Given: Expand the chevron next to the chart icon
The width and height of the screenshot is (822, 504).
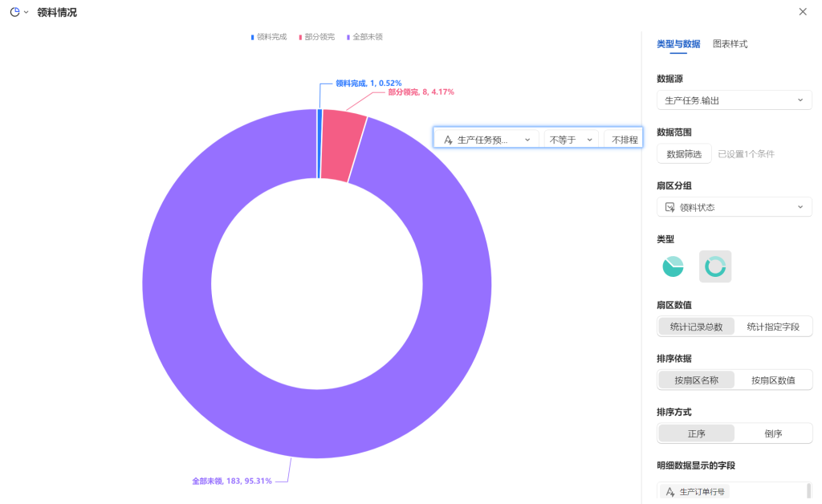Looking at the screenshot, I should pos(26,13).
